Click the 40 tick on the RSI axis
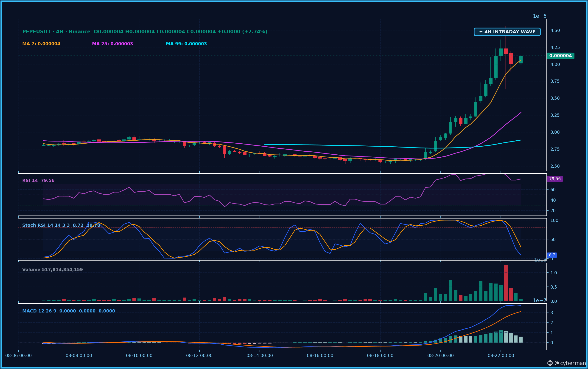This screenshot has width=588, height=369. tap(553, 200)
